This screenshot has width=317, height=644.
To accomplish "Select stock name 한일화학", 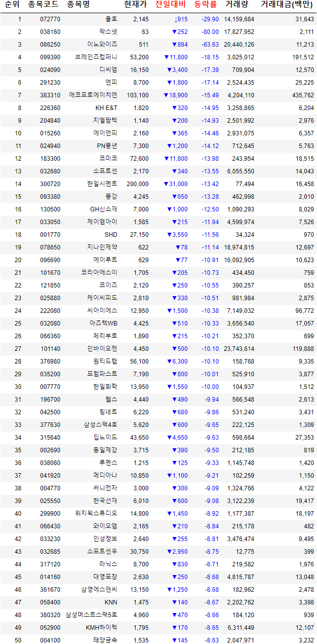I will 105,387.
